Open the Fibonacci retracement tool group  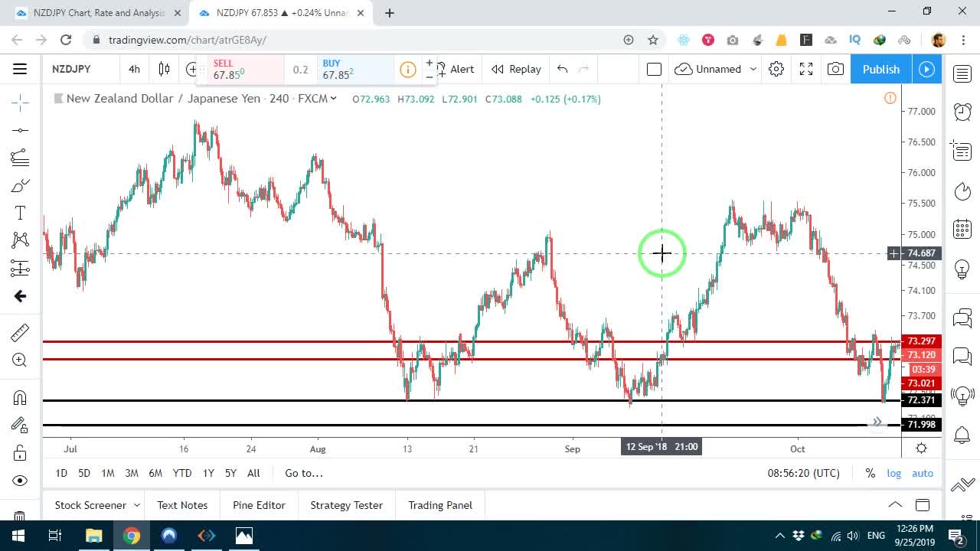(x=20, y=158)
